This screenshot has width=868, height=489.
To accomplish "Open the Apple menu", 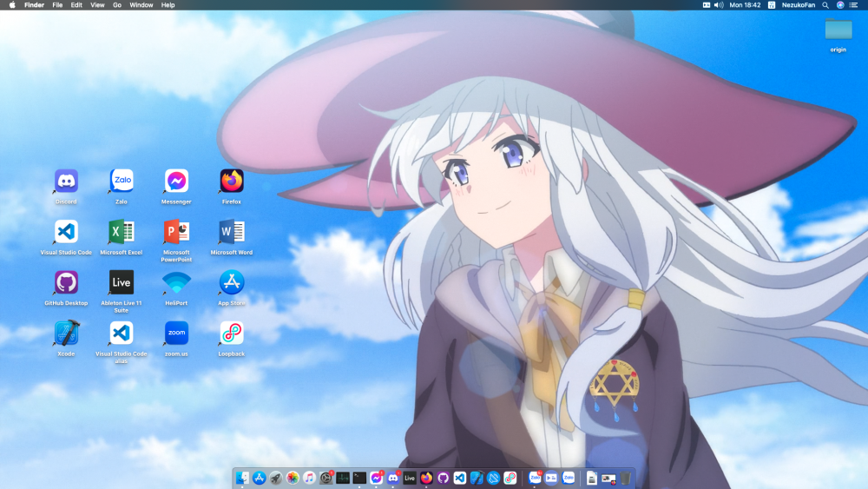I will coord(12,5).
